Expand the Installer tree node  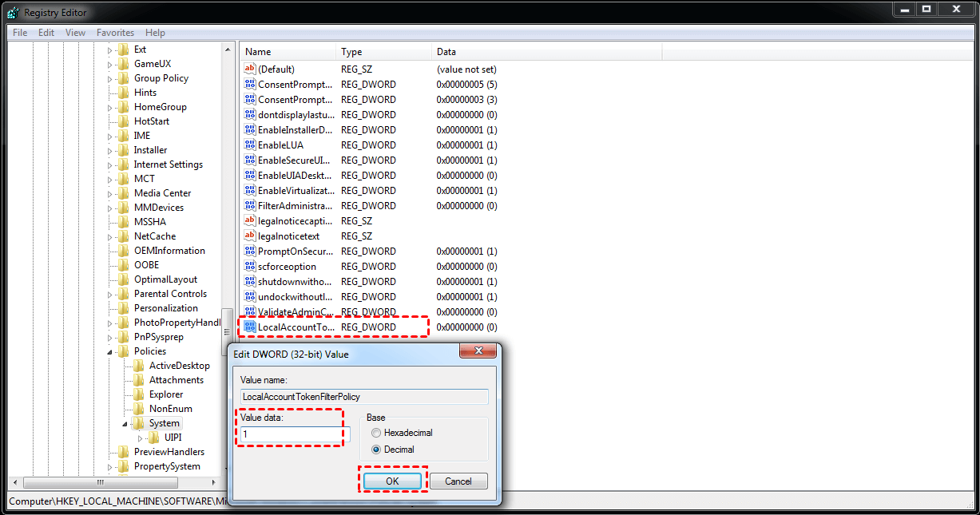tap(110, 150)
